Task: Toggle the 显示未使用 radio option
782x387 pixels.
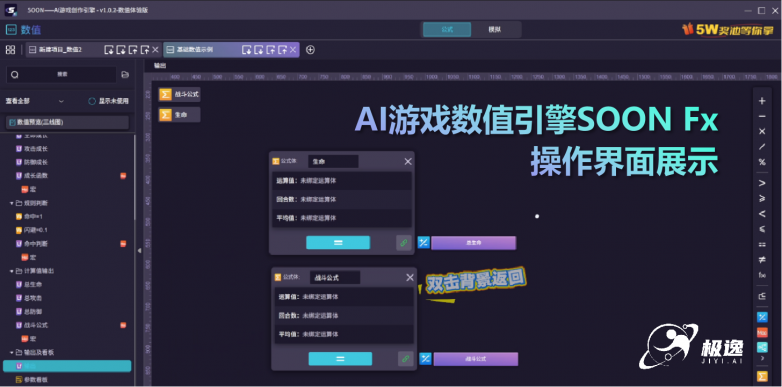Action: 108,101
